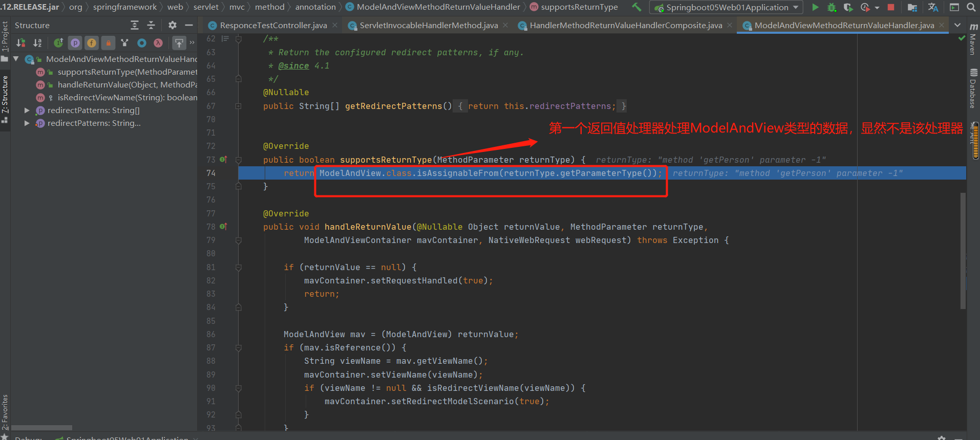Screen dimensions: 980x440
Task: Click the editor vertical scrollbar thumb
Action: [x=963, y=251]
